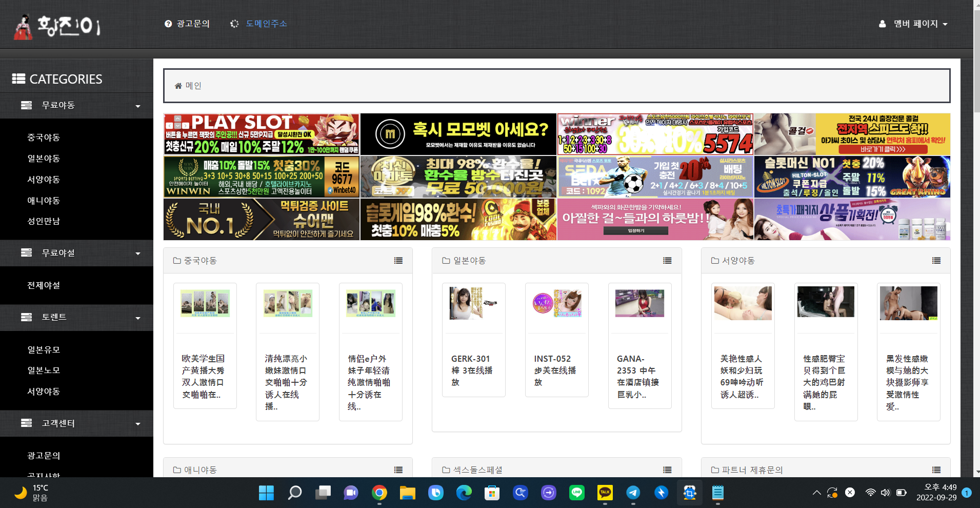Screen dimensions: 980x508
Task: Show hidden tray icons chevron
Action: [816, 493]
